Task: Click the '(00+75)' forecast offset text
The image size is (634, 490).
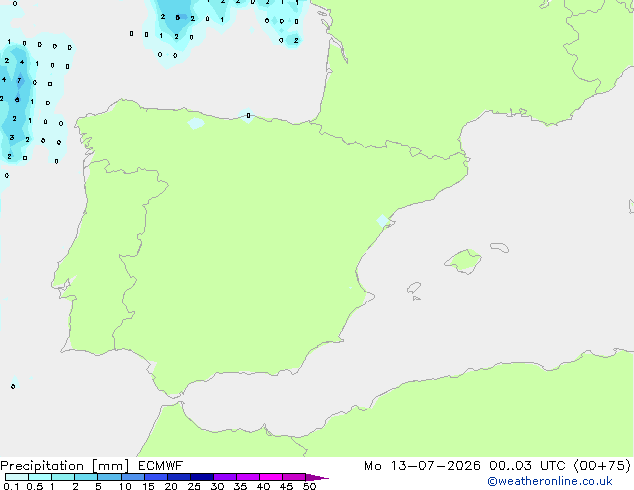Action: (x=602, y=466)
